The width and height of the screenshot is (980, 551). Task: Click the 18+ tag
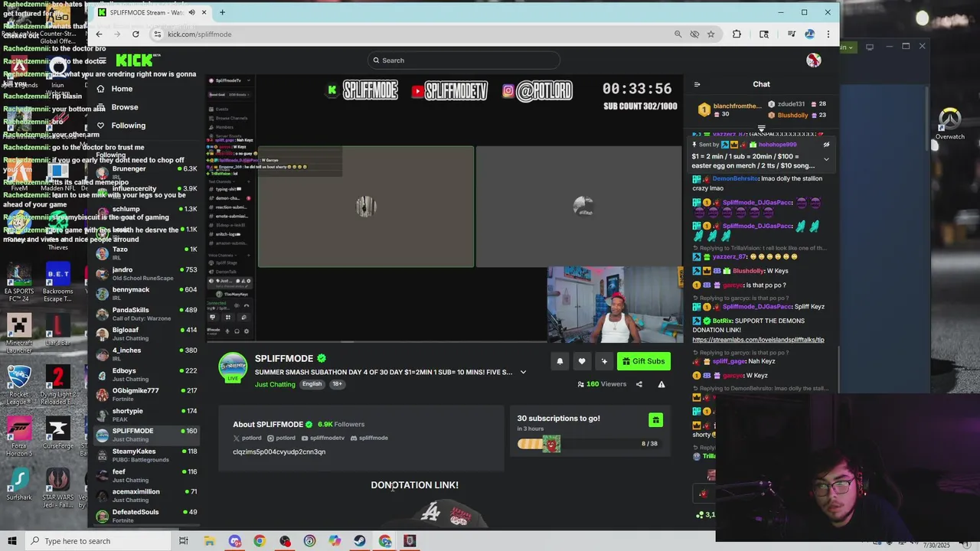(337, 384)
